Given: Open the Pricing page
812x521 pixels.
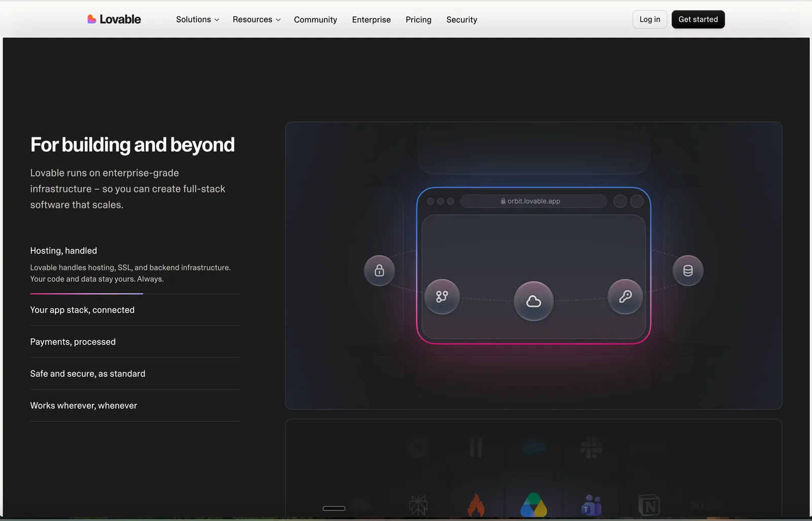Looking at the screenshot, I should pos(419,19).
